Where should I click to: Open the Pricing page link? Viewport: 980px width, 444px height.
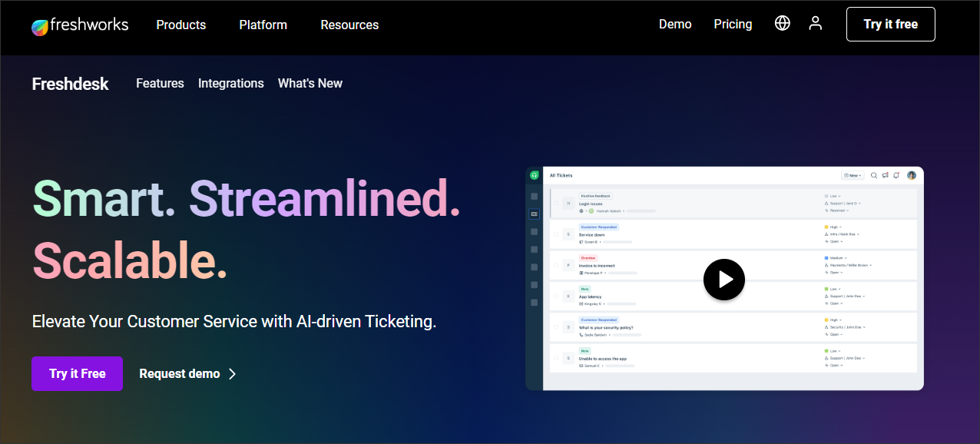pyautogui.click(x=733, y=24)
